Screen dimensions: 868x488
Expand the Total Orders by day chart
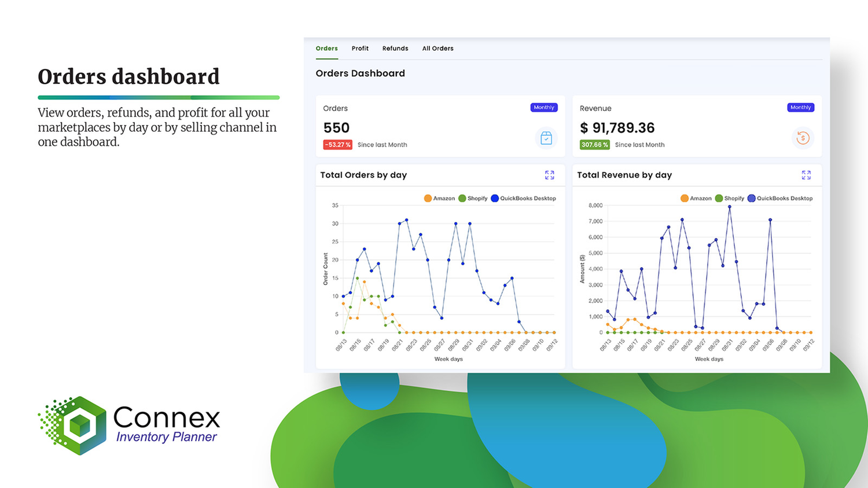pyautogui.click(x=550, y=175)
